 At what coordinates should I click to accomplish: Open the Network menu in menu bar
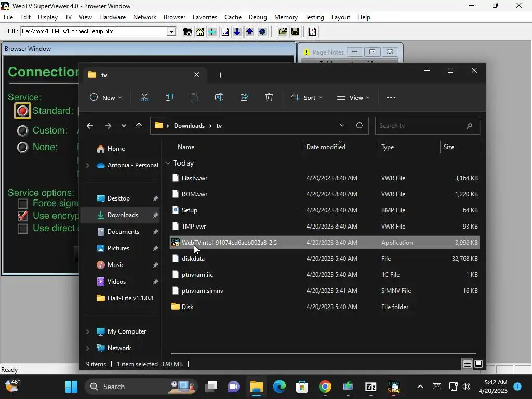click(x=144, y=17)
